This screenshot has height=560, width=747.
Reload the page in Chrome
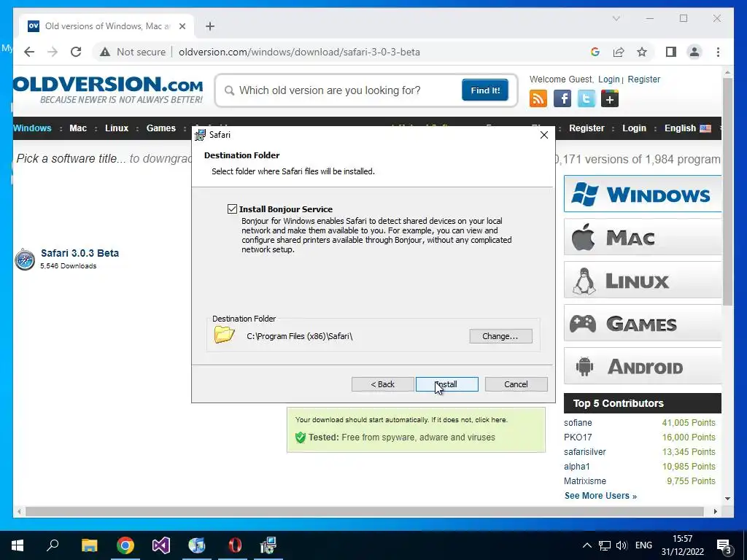coord(76,52)
